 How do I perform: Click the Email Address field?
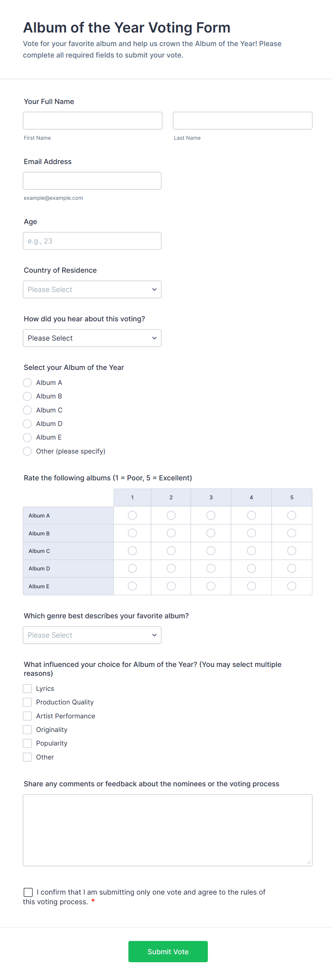click(92, 181)
